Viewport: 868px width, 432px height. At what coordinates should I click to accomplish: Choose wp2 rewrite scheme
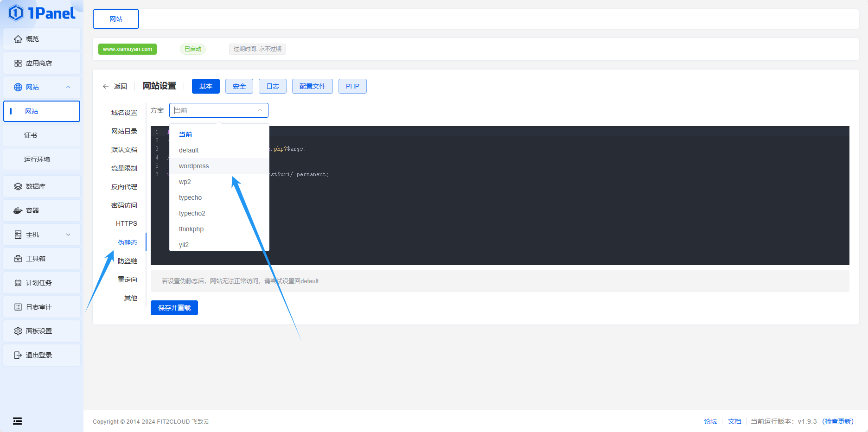point(219,182)
